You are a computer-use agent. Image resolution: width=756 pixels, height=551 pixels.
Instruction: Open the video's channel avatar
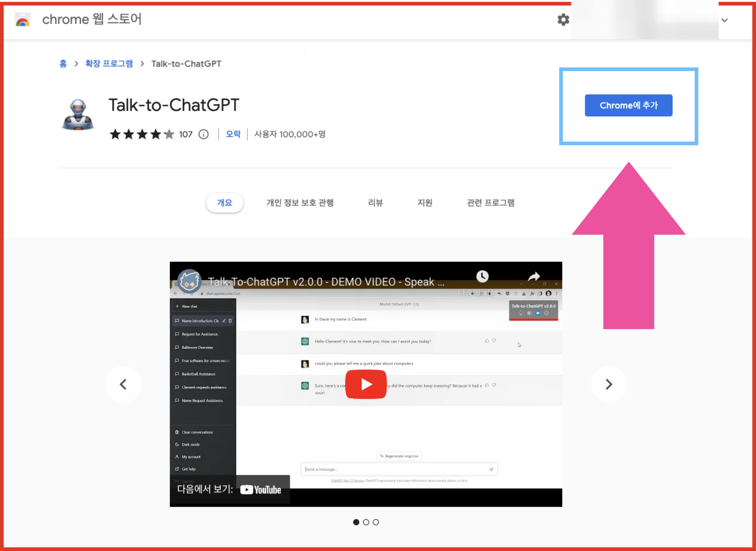tap(189, 281)
